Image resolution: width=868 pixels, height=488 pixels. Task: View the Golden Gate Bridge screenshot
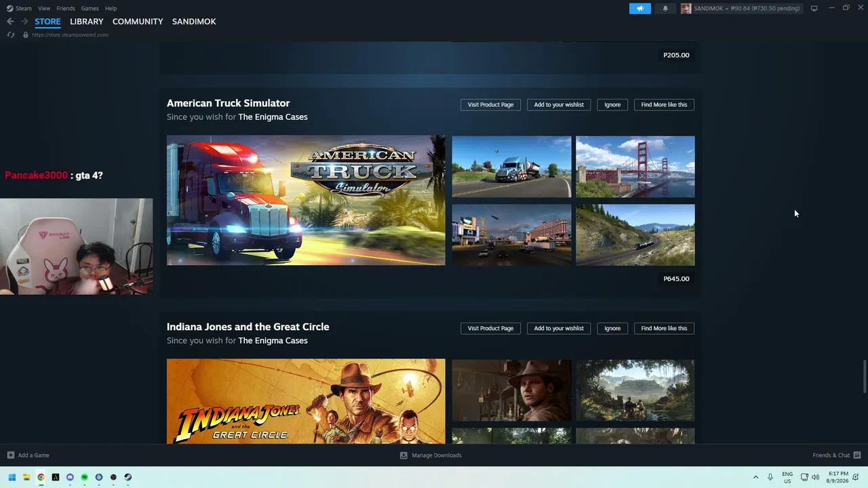[635, 167]
